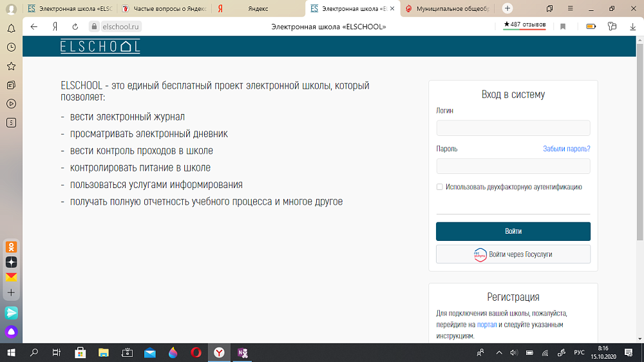The width and height of the screenshot is (644, 362).
Task: Open messenger paper plane icon in sidebar
Action: click(x=11, y=313)
